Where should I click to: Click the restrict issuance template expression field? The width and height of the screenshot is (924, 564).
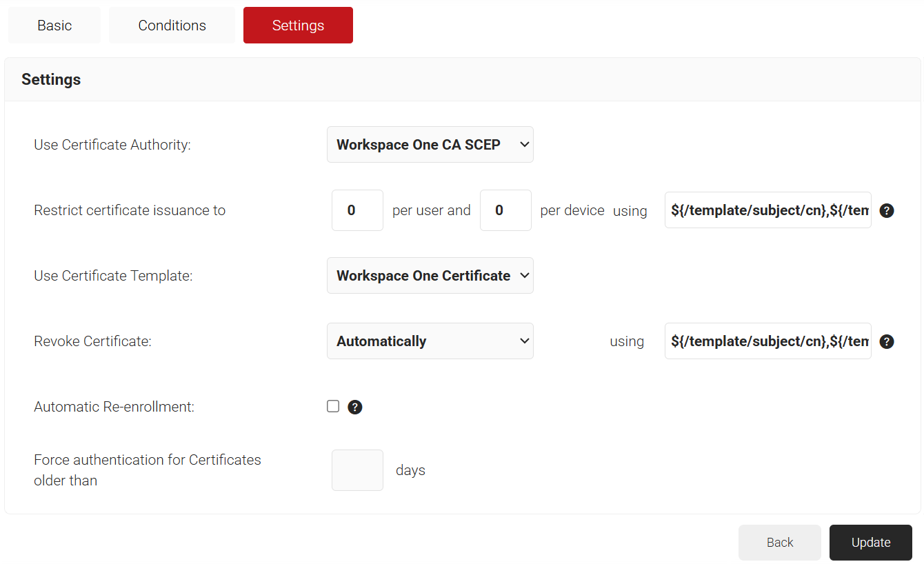point(767,210)
